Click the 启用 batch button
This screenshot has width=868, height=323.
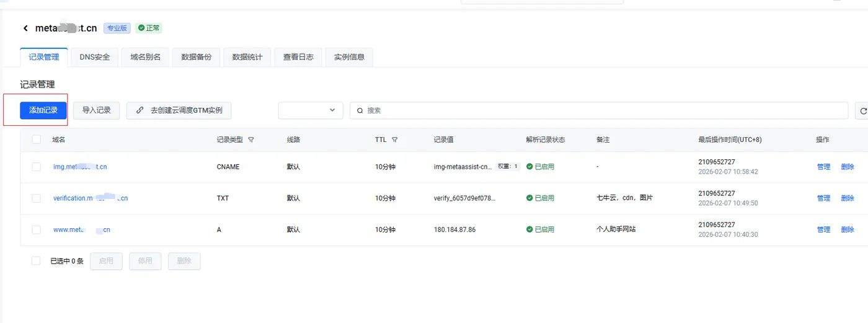coord(106,261)
